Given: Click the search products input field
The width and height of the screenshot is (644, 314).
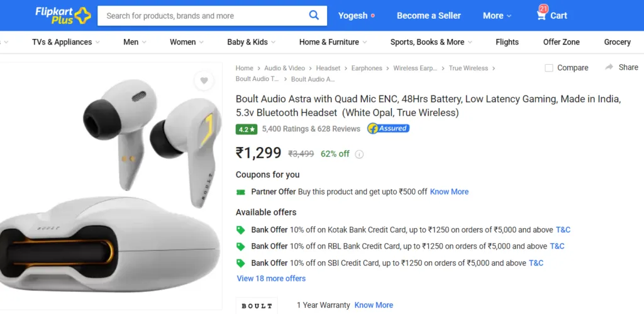Looking at the screenshot, I should (203, 16).
